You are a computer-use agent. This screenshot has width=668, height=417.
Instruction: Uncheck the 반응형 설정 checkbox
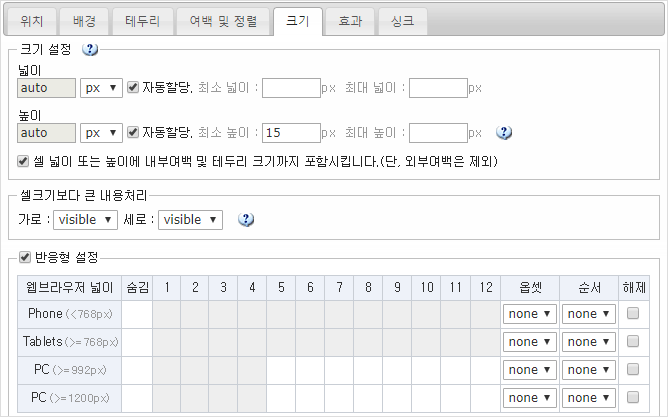(x=25, y=258)
